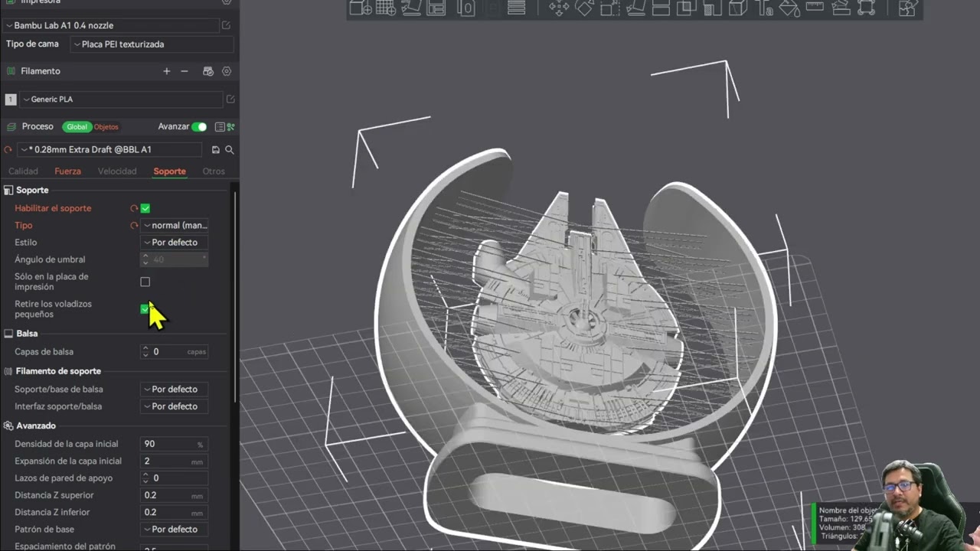Open the Patrón de base dropdown
The width and height of the screenshot is (980, 551).
point(175,530)
